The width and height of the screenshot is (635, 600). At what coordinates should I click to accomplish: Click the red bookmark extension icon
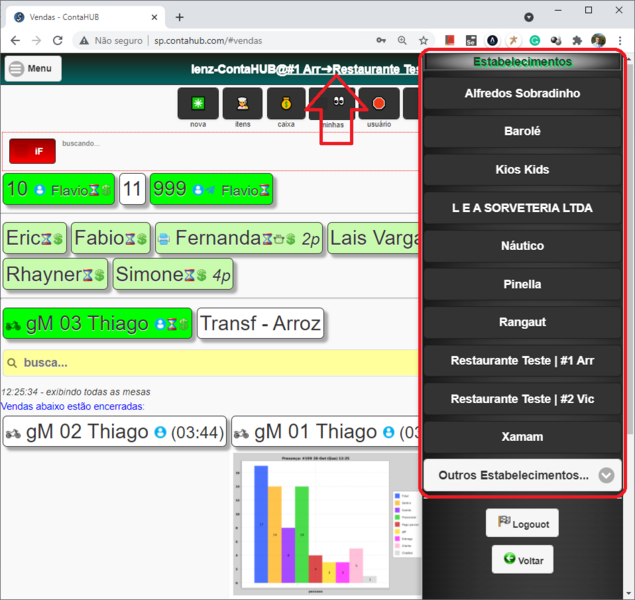(x=450, y=40)
